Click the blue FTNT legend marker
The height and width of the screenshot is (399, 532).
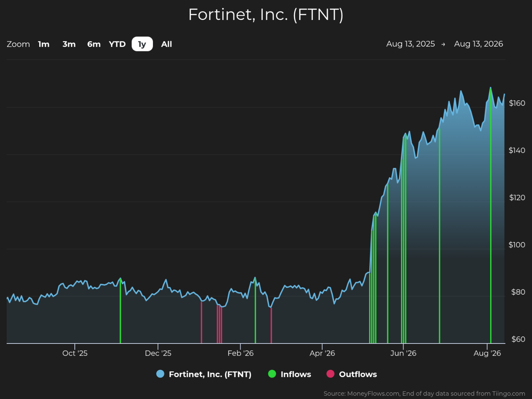coord(160,374)
